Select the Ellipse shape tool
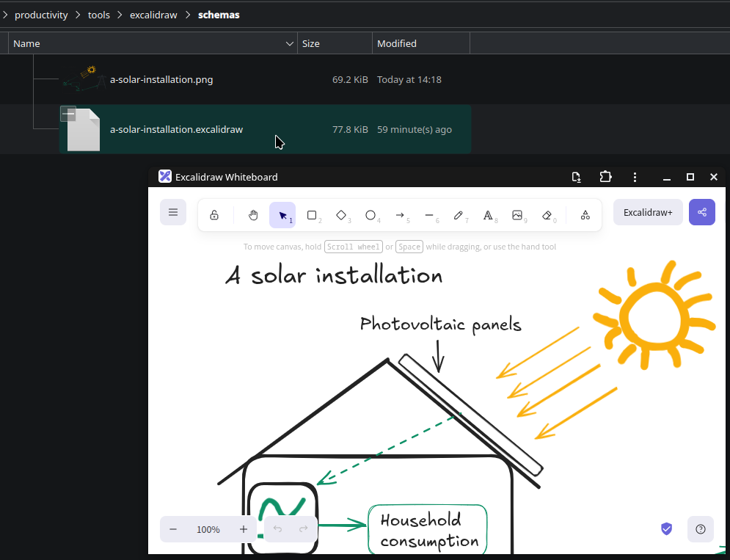The height and width of the screenshot is (560, 730). pyautogui.click(x=371, y=215)
